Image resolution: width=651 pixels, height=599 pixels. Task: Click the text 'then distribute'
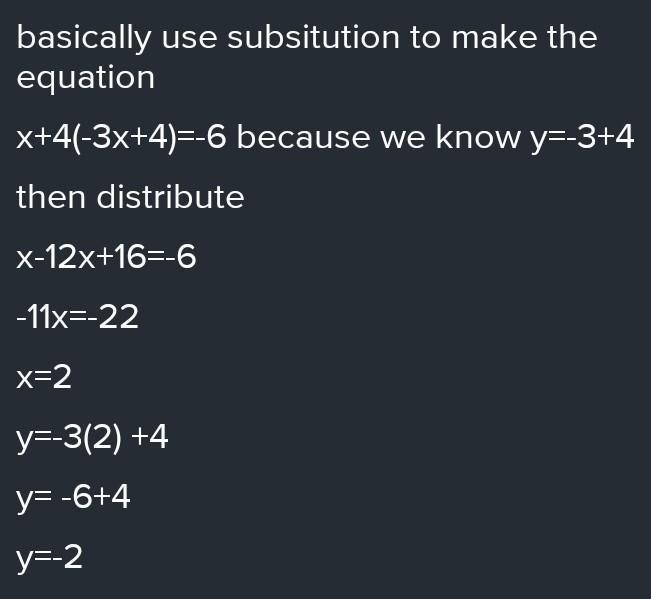(x=130, y=196)
